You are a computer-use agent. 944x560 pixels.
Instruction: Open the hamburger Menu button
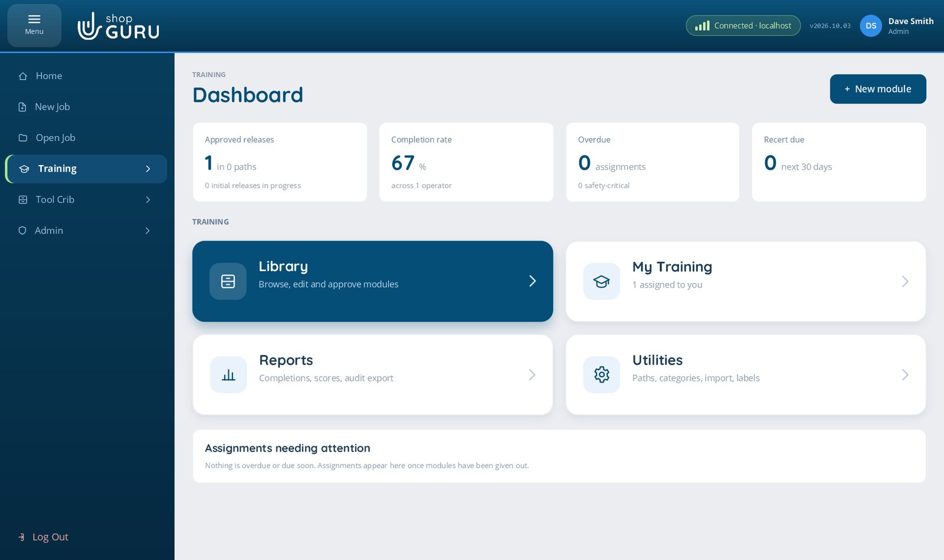point(34,25)
